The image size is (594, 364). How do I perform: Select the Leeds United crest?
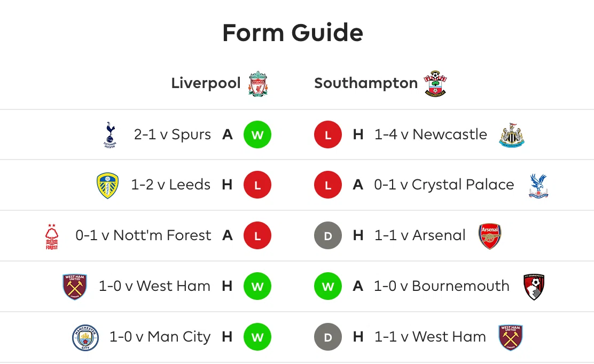pos(107,185)
